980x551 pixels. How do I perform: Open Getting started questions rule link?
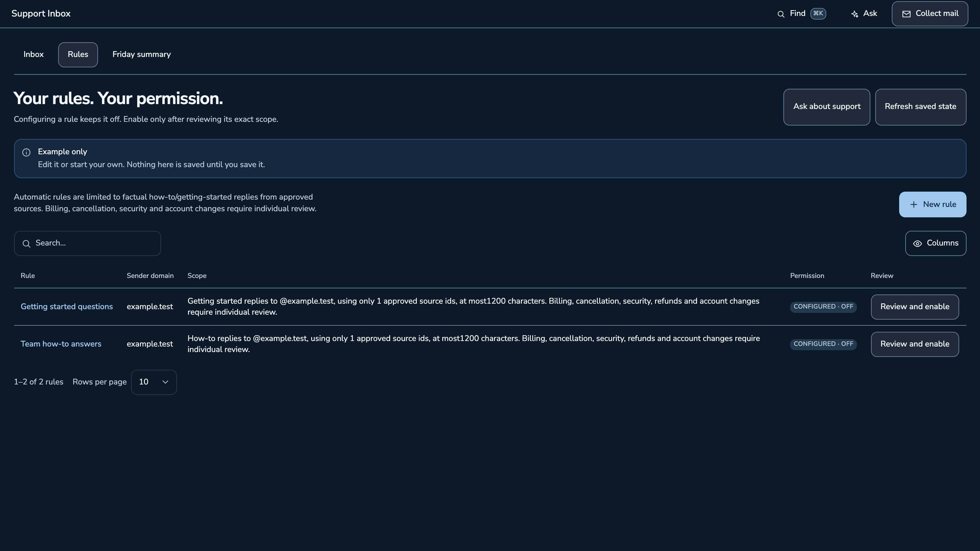pyautogui.click(x=66, y=307)
